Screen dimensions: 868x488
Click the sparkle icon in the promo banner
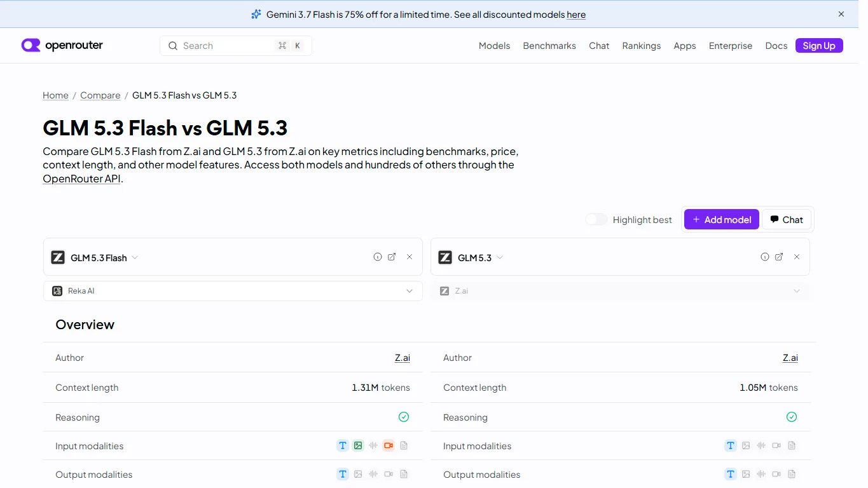[256, 14]
